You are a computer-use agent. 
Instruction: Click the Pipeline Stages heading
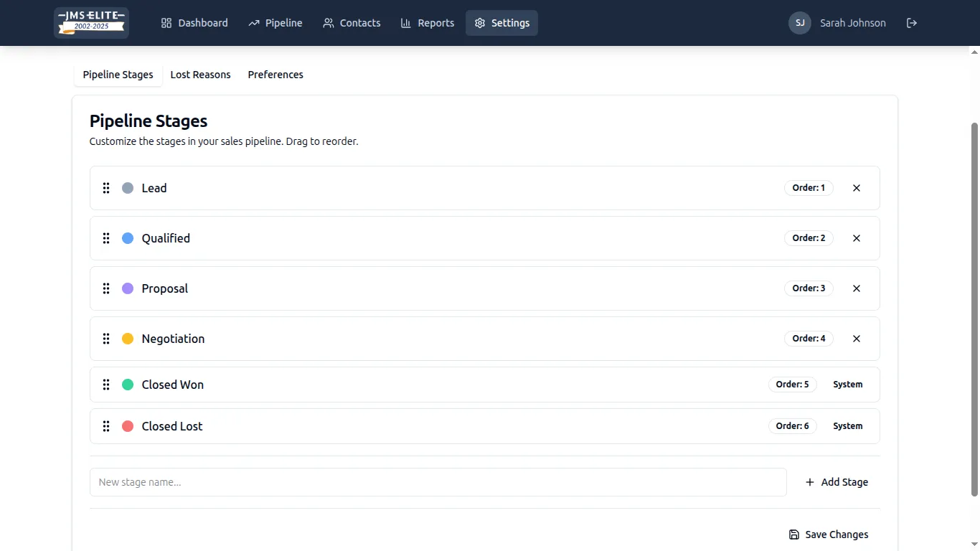(149, 121)
